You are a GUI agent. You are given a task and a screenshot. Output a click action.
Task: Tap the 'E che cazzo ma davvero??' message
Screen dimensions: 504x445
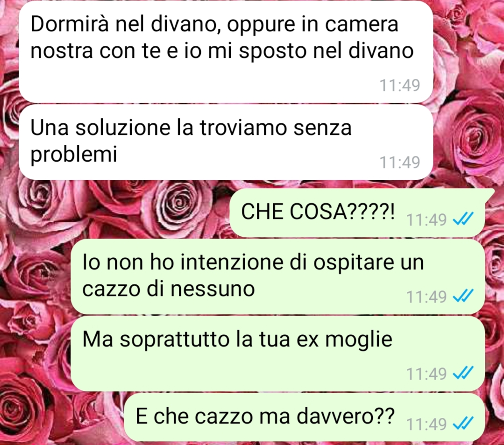(x=304, y=417)
